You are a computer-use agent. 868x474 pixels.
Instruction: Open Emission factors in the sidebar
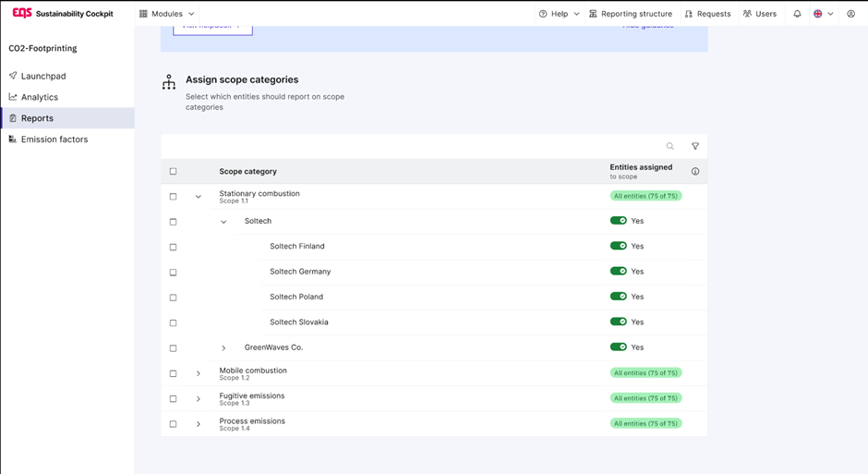54,140
